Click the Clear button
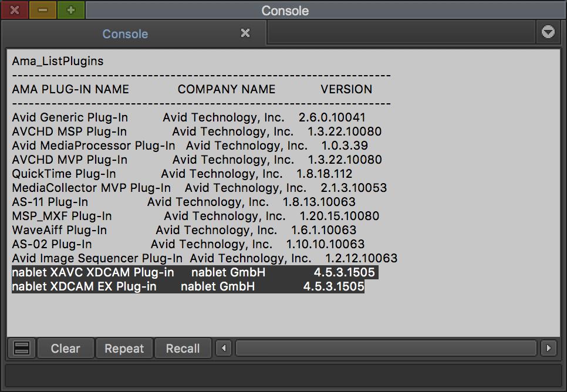The height and width of the screenshot is (392, 567). (66, 348)
